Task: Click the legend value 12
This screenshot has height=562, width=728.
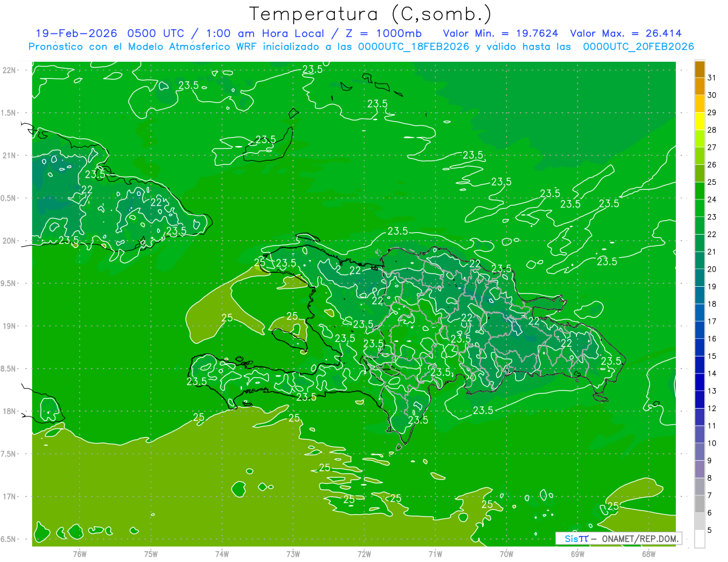Action: point(712,408)
